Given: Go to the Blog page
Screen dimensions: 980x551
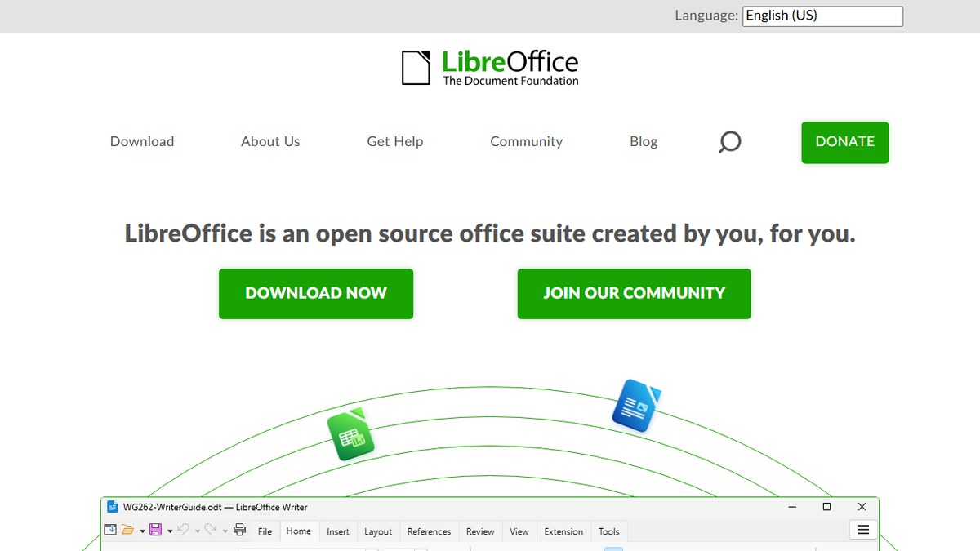Looking at the screenshot, I should [x=644, y=141].
